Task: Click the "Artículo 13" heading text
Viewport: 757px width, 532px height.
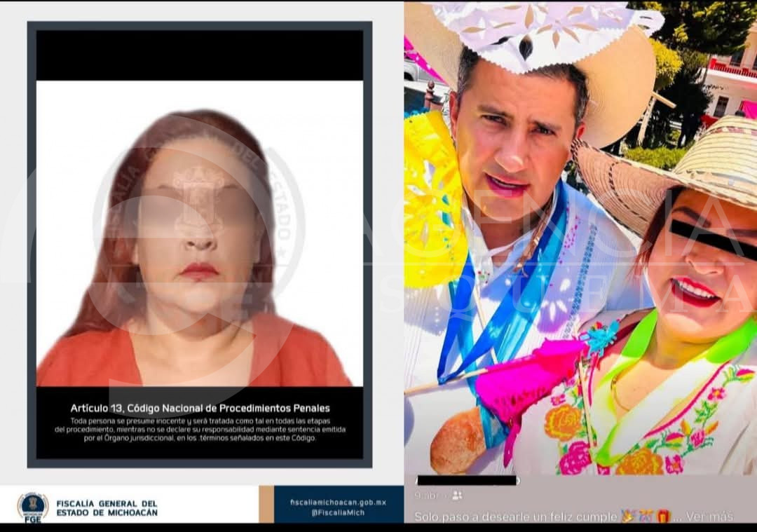Action: [200, 408]
